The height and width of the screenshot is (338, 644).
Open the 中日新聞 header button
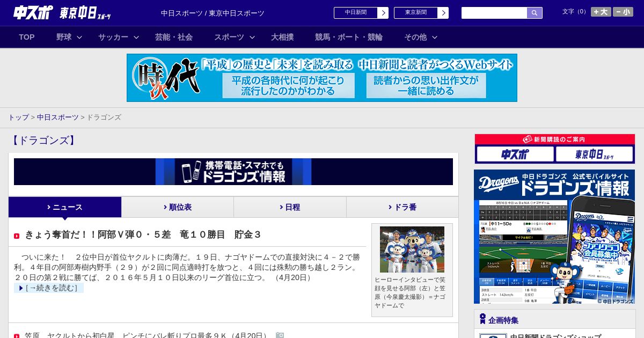coord(361,13)
